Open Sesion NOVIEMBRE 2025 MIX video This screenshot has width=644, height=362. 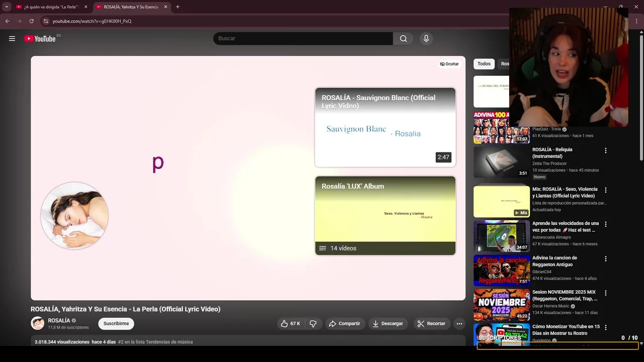[565, 295]
